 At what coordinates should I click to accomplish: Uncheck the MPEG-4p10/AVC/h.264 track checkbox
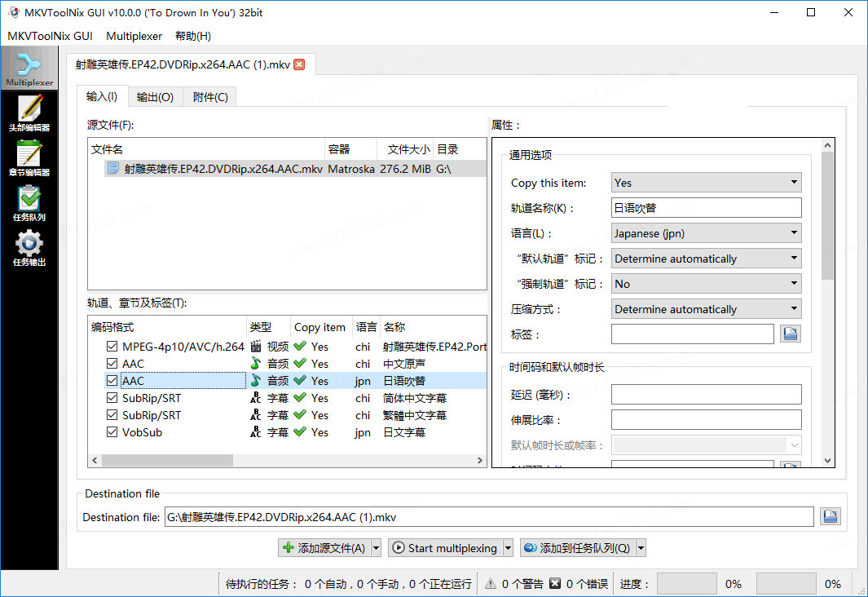(112, 347)
